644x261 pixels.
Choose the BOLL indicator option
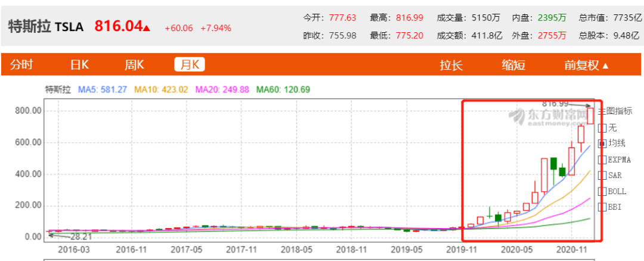pos(602,192)
